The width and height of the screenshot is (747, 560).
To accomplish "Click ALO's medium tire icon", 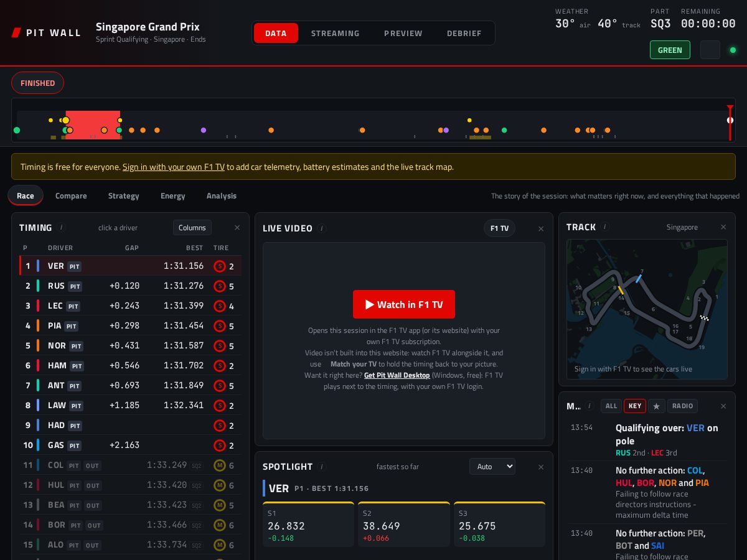I will click(219, 545).
